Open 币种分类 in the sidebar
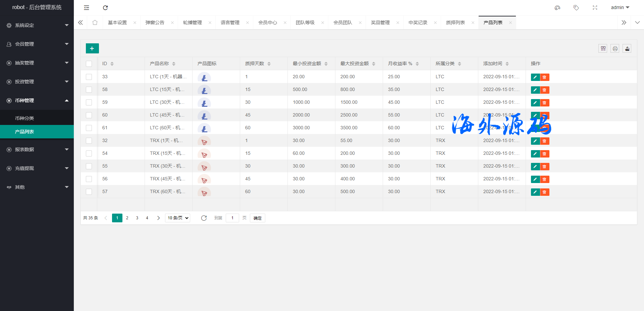 point(24,118)
